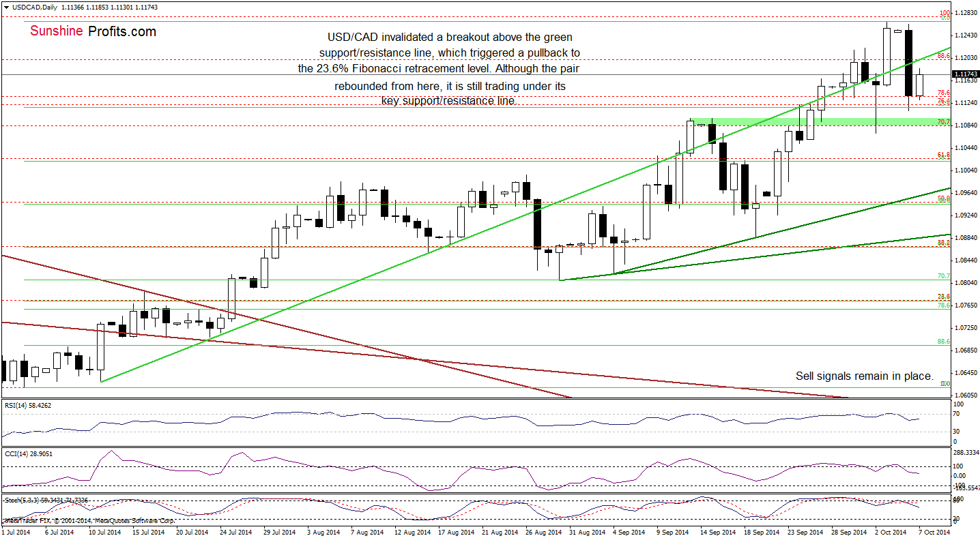Click the 3 Aug 2014 date label
The width and height of the screenshot is (980, 538).
(x=323, y=532)
